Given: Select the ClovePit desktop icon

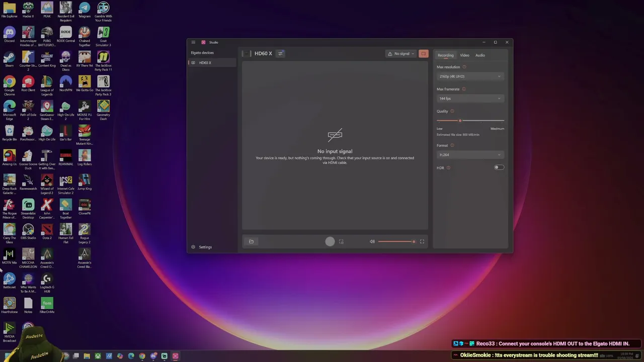Looking at the screenshot, I should click(85, 207).
